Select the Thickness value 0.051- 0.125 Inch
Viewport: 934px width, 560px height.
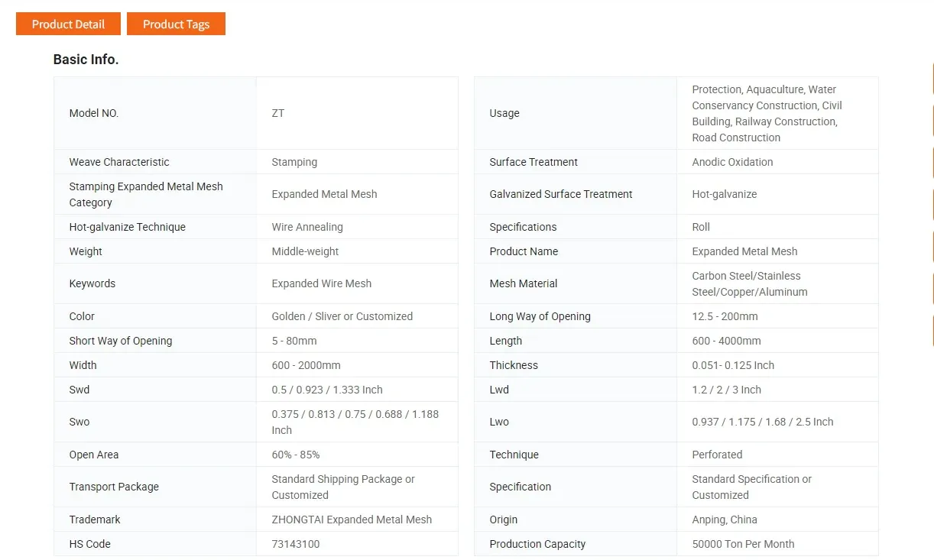tap(732, 365)
